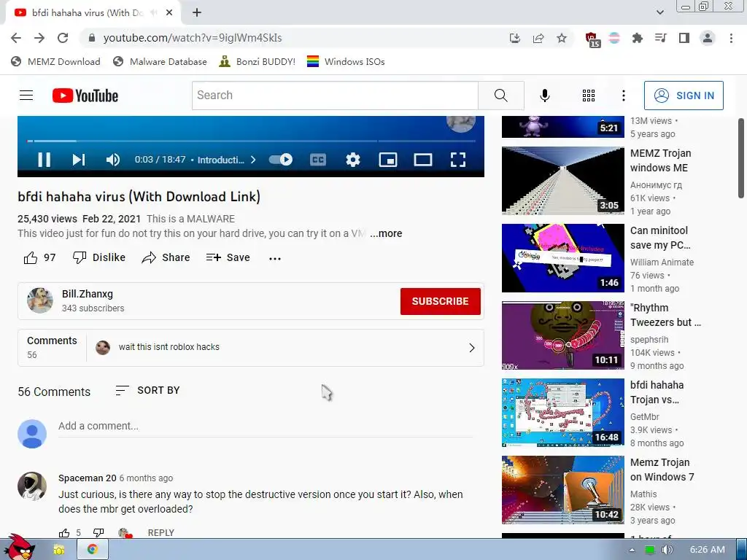Image resolution: width=747 pixels, height=560 pixels.
Task: Click the Add a comment field
Action: 266,426
